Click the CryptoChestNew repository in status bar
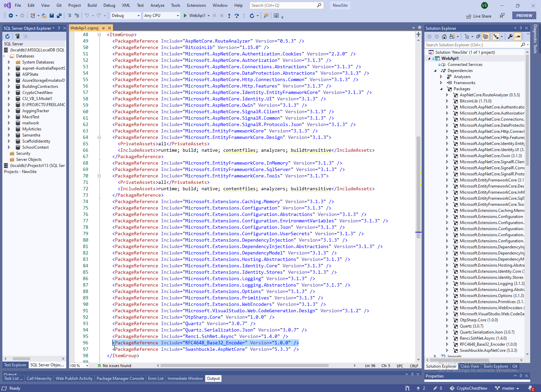 [469, 388]
